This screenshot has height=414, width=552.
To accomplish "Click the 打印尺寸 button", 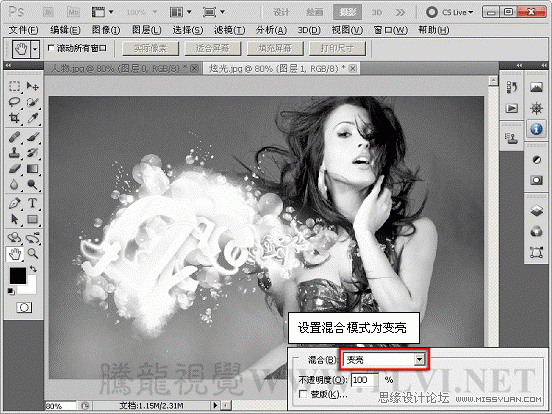I will coord(337,48).
